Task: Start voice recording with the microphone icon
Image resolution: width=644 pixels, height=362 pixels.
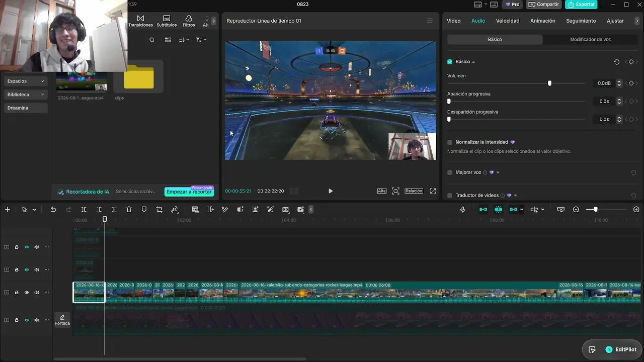Action: pyautogui.click(x=463, y=210)
